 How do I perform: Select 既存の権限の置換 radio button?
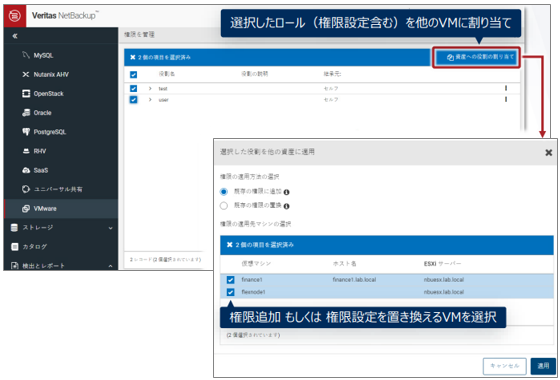[224, 206]
